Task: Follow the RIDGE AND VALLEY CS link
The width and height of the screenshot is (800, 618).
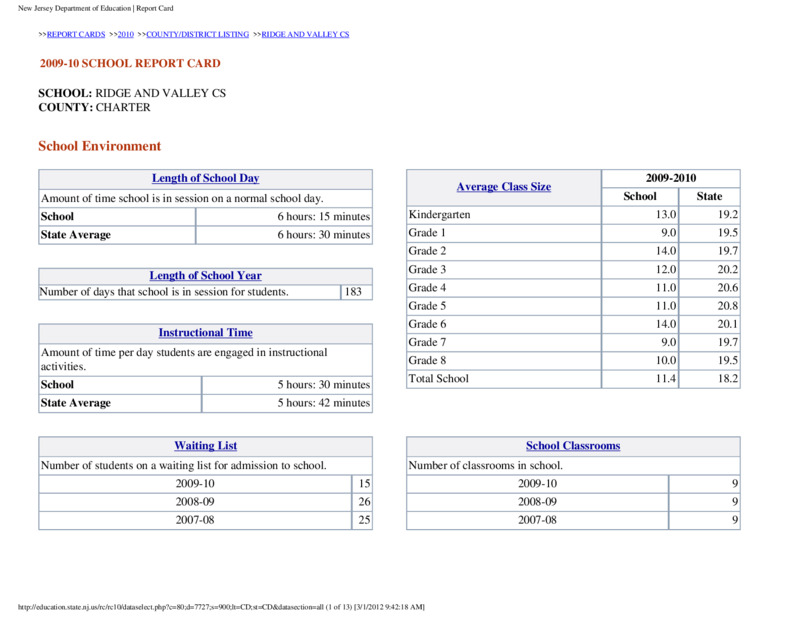Action: [305, 34]
